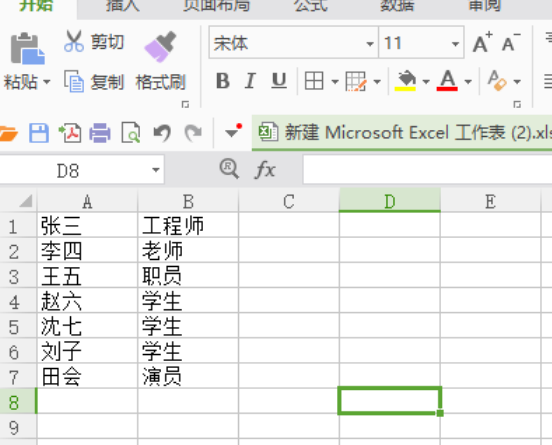The width and height of the screenshot is (552, 445).
Task: Select cell containing 老师
Action: point(188,251)
